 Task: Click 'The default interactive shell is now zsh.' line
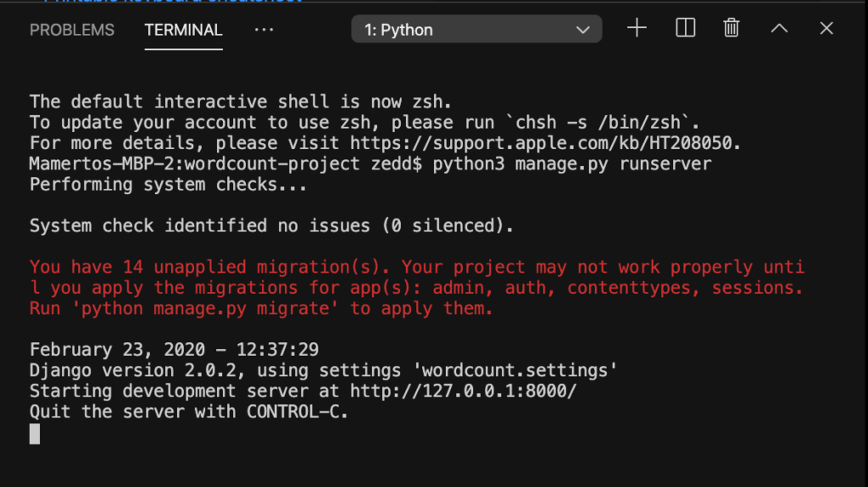pyautogui.click(x=241, y=102)
